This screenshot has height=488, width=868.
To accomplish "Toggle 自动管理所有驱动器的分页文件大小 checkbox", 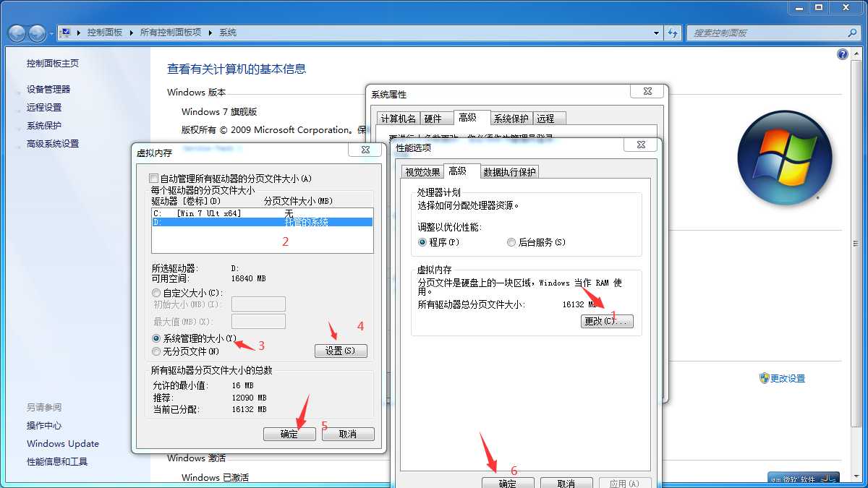I will pos(153,178).
